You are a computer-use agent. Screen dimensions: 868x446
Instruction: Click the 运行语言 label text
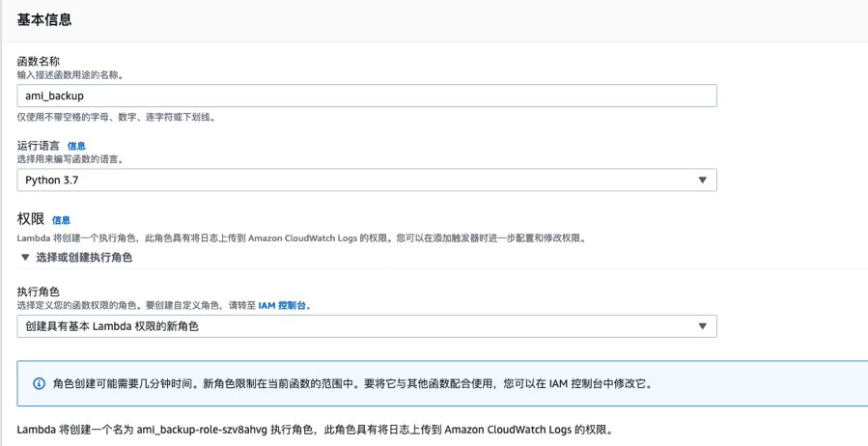pos(39,146)
